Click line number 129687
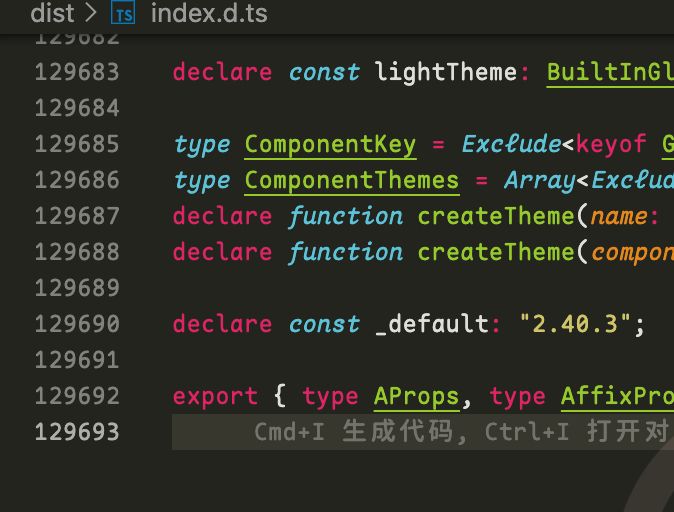674x512 pixels. click(77, 216)
